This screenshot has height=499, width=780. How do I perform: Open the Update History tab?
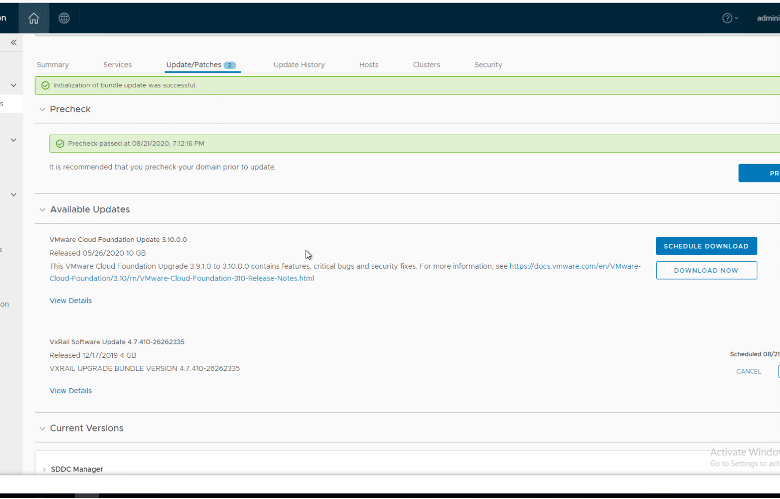(x=299, y=65)
